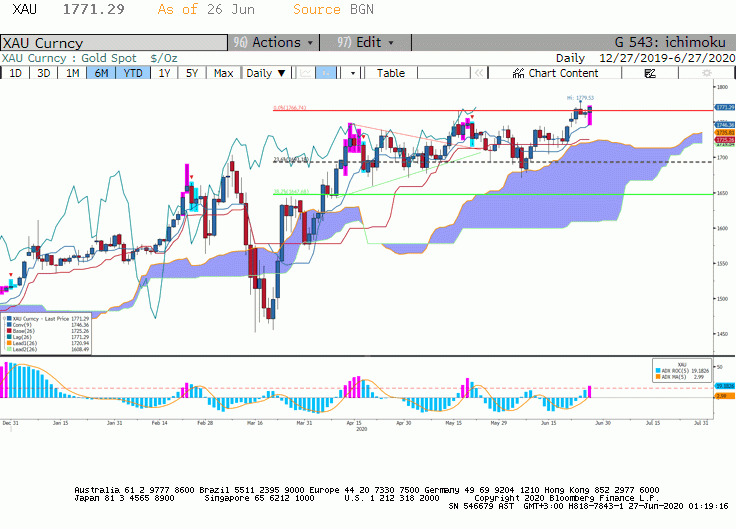Click the 1771.29 last price axis tag
The height and width of the screenshot is (529, 736).
coord(725,107)
